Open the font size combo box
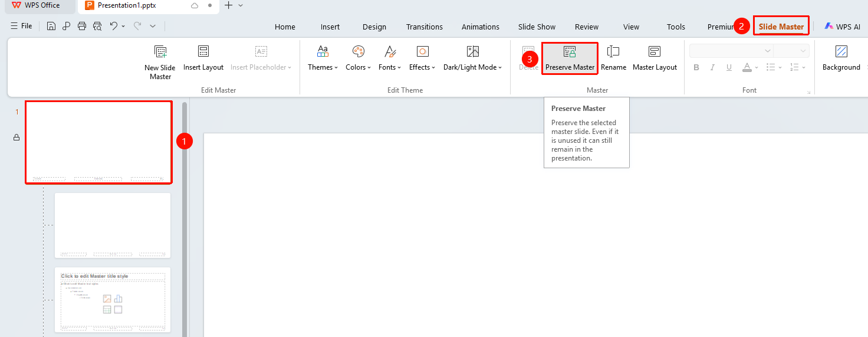Viewport: 868px width, 337px height. (x=791, y=51)
